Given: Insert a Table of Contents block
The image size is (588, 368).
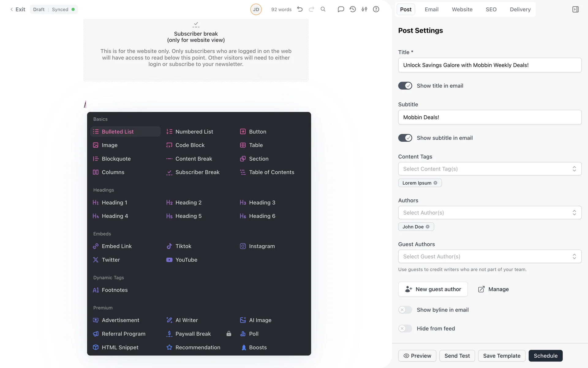Looking at the screenshot, I should 271,172.
